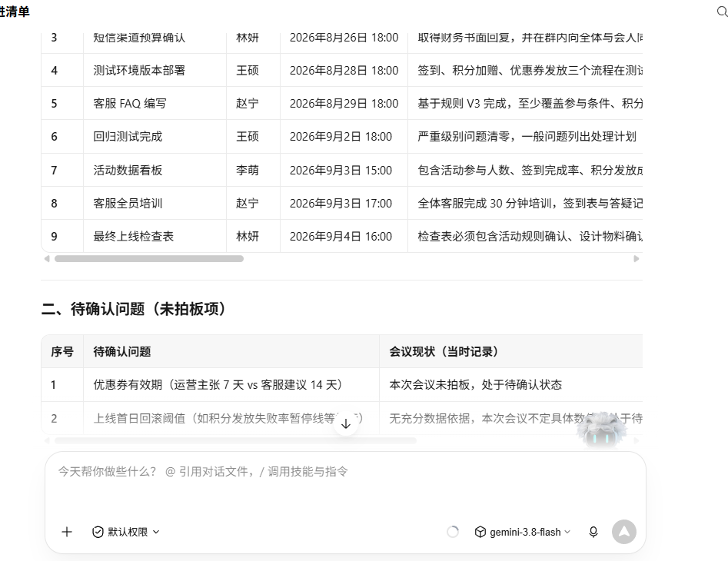Click the send arrow button
Image resolution: width=728 pixels, height=561 pixels.
[x=624, y=532]
